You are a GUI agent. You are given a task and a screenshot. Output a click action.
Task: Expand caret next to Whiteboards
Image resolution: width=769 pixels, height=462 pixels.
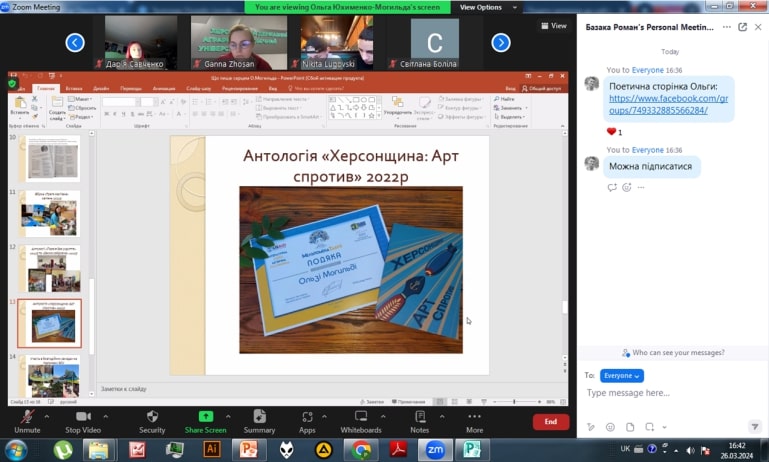click(383, 416)
